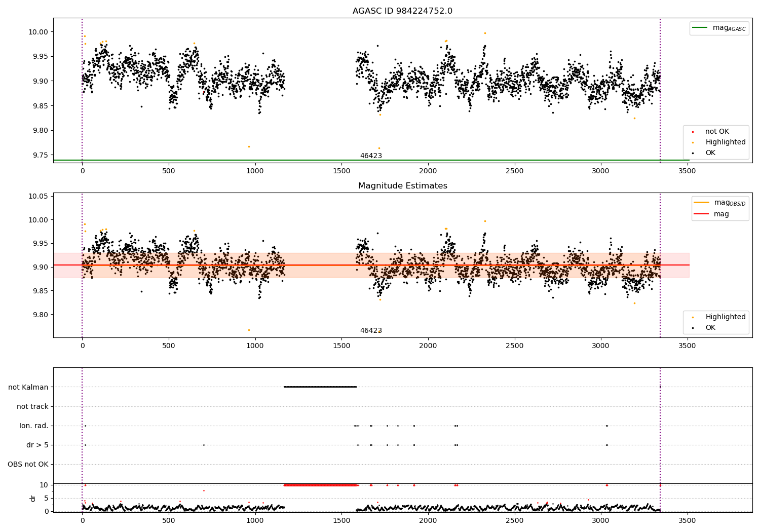Click "Highlighted" legend label in top plot
This screenshot has width=760, height=532.
pyautogui.click(x=726, y=142)
